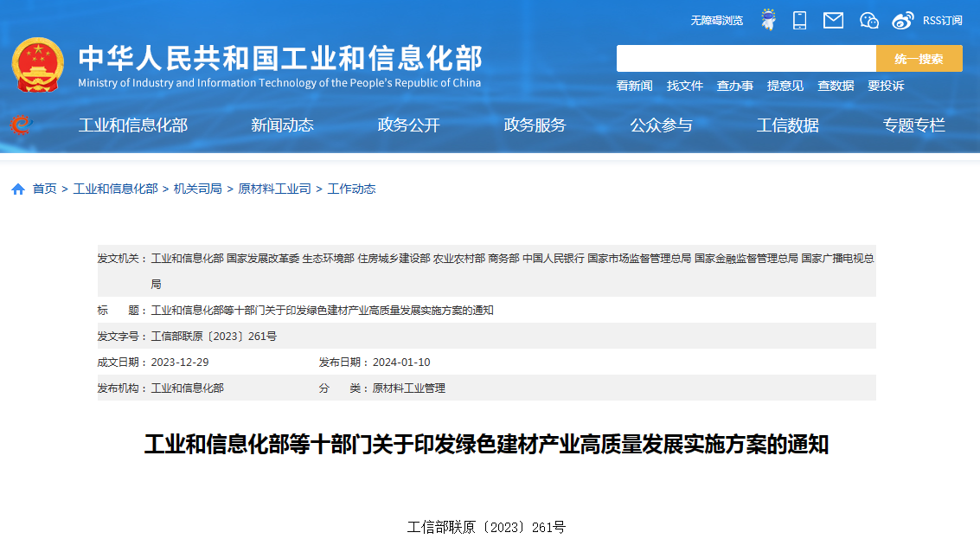Open the smart assistant robot icon
This screenshot has height=539, width=980.
coord(768,20)
